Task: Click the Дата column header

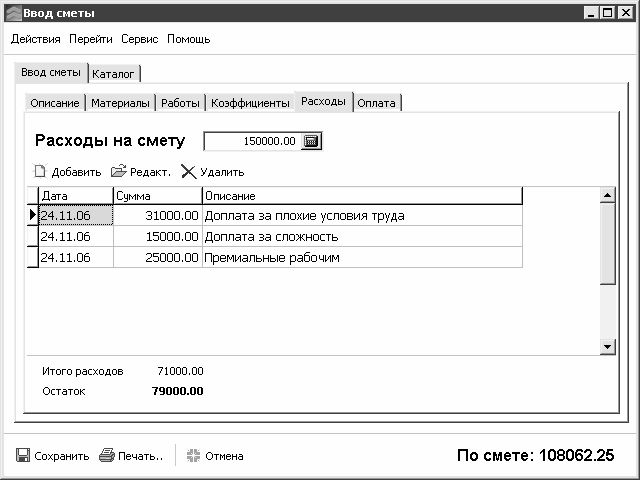Action: coord(76,196)
